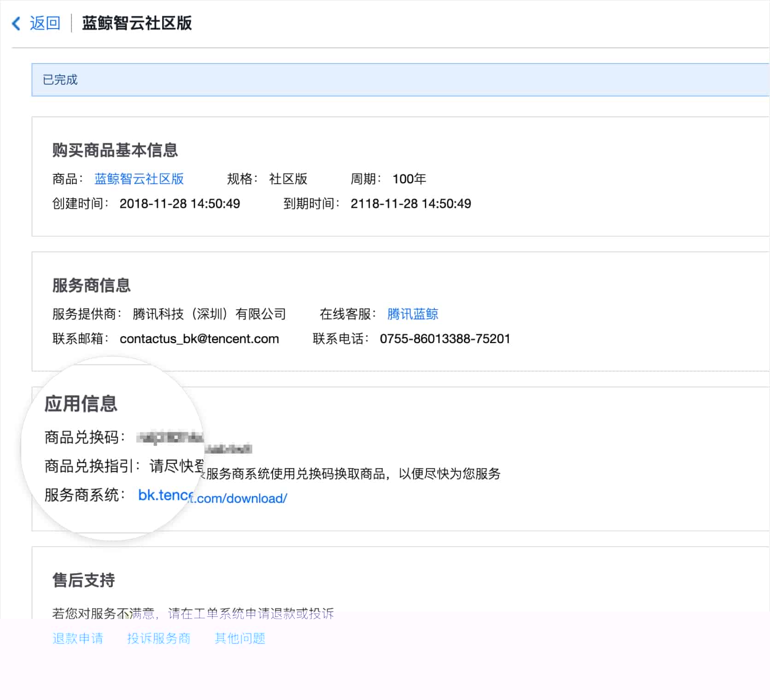Select the 服务商信息 section heading
The width and height of the screenshot is (770, 700).
pyautogui.click(x=92, y=285)
